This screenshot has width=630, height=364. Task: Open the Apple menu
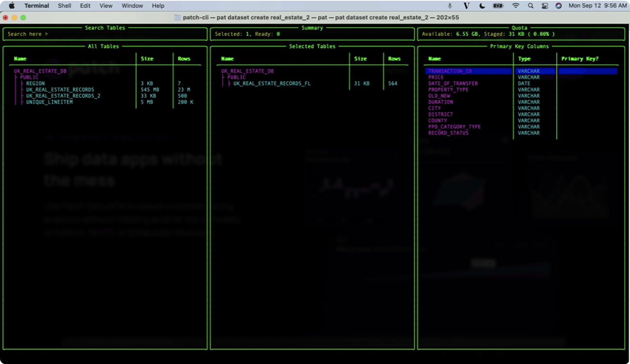click(x=12, y=6)
